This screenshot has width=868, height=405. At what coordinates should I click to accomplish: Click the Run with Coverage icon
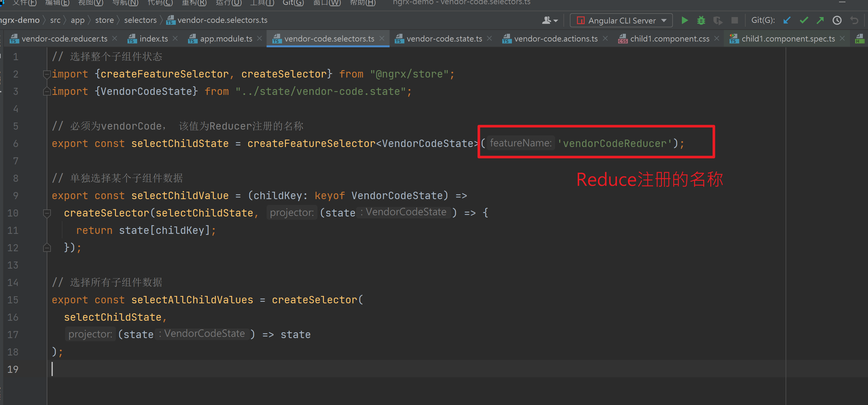coord(718,21)
